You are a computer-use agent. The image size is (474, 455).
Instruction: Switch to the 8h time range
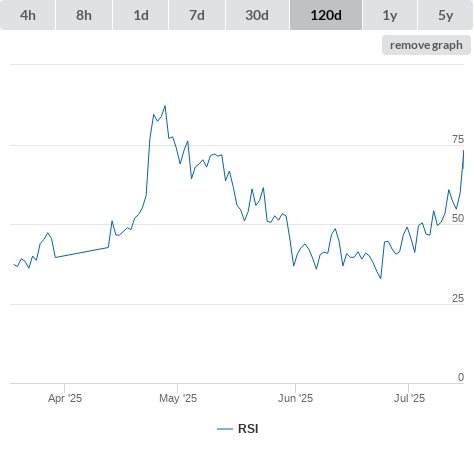click(x=84, y=15)
